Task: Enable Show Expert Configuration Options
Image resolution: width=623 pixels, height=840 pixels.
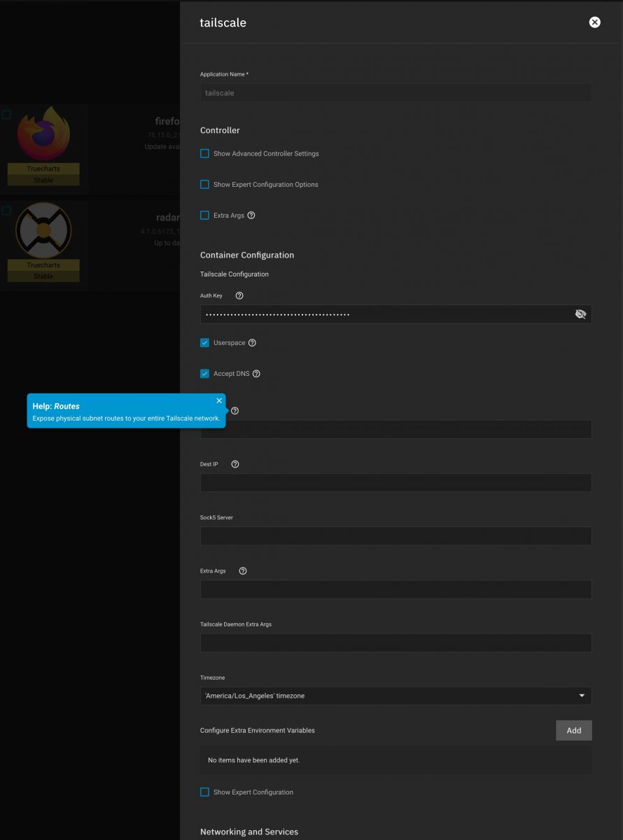Action: tap(204, 185)
